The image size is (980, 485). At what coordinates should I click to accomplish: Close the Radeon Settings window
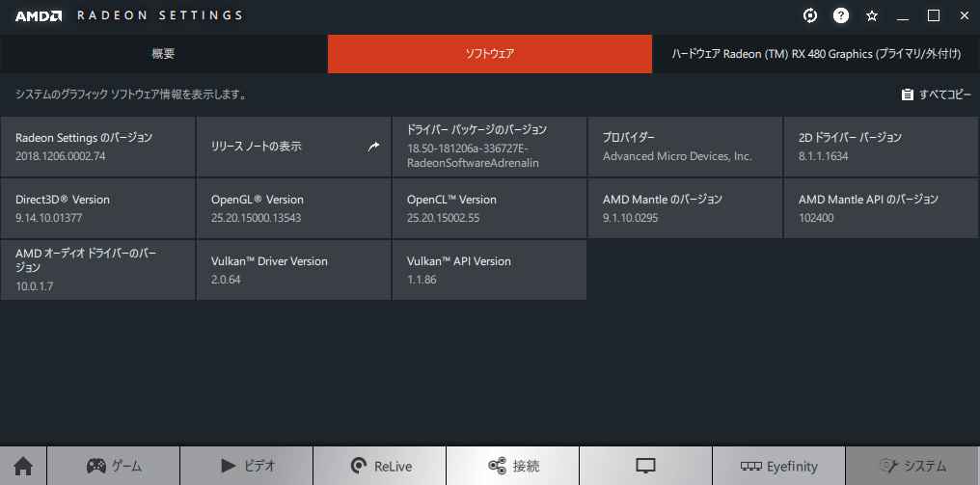click(965, 16)
